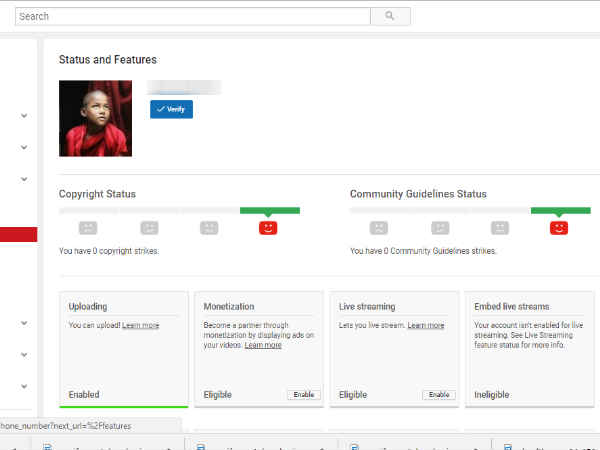The image size is (600, 450).
Task: Click the second gray face under Copyright Status
Action: (x=149, y=228)
